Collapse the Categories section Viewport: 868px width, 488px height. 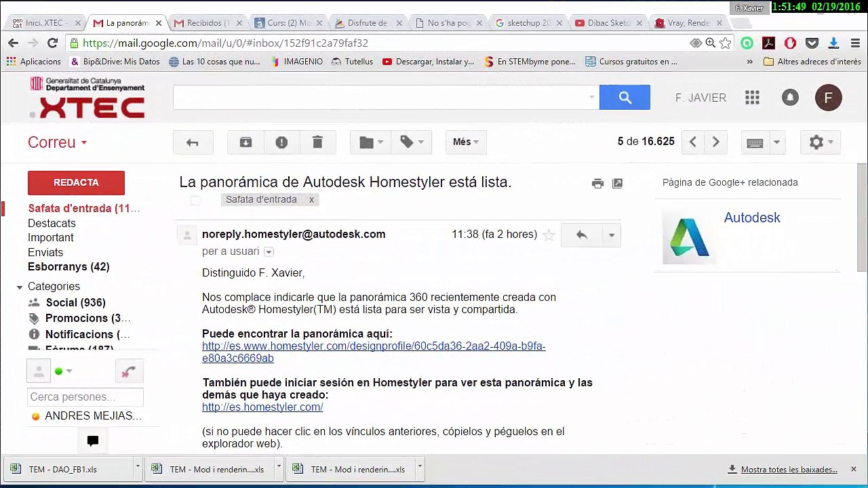coord(20,287)
